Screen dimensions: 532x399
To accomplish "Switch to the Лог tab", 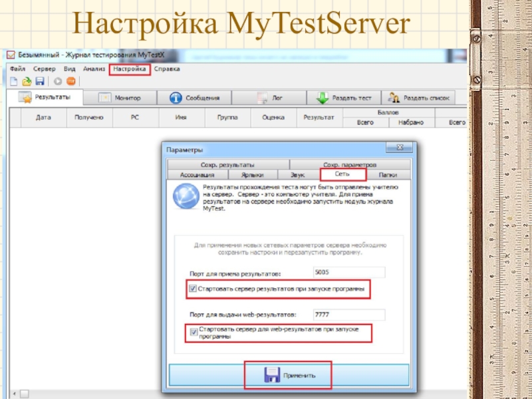I will (269, 98).
